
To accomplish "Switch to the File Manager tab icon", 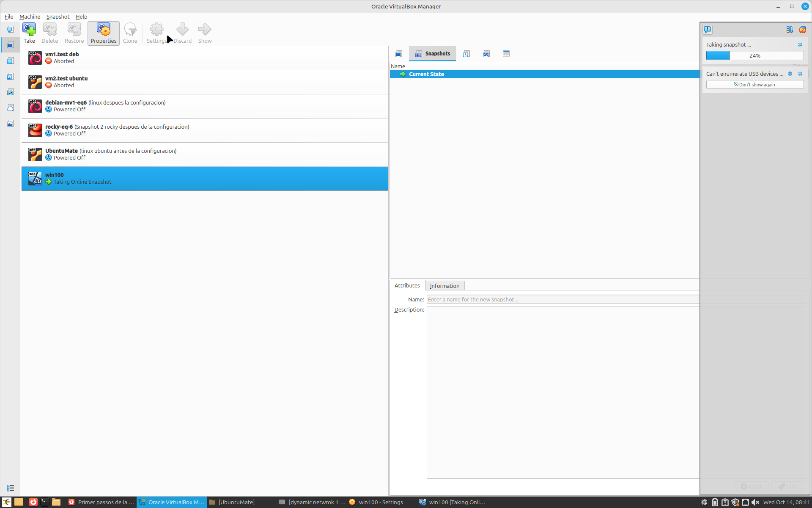I will click(506, 54).
